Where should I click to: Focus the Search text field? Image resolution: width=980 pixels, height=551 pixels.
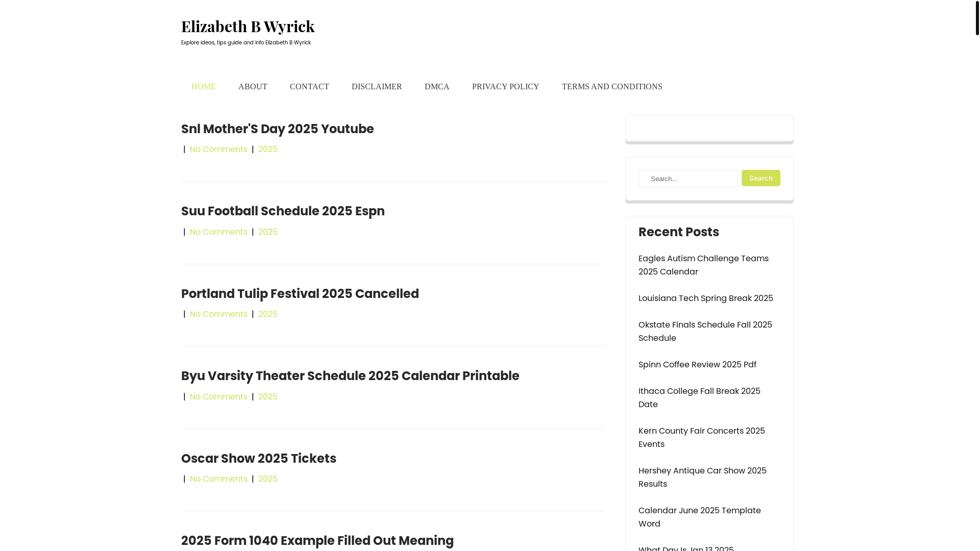(x=688, y=179)
